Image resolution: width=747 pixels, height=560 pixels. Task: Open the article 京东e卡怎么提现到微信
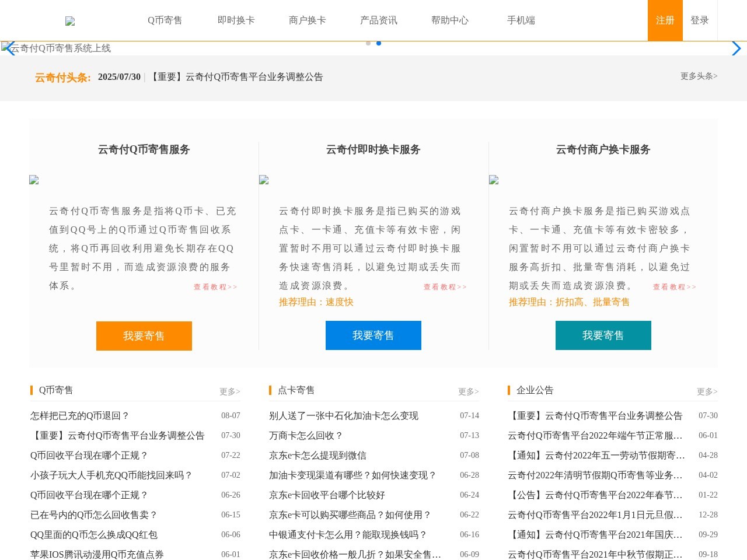coord(317,455)
